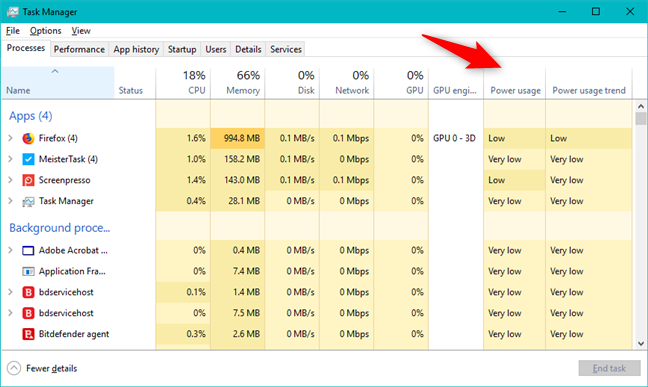
Task: Click the End task button
Action: (x=610, y=368)
